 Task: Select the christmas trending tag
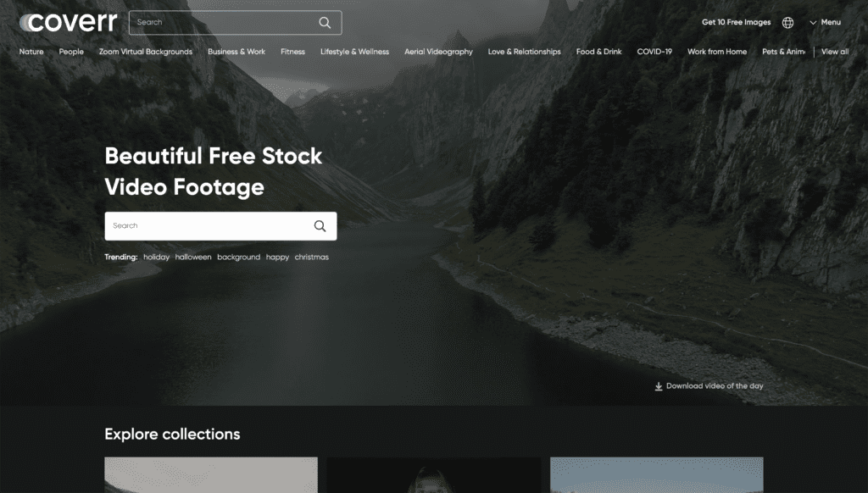pos(312,257)
